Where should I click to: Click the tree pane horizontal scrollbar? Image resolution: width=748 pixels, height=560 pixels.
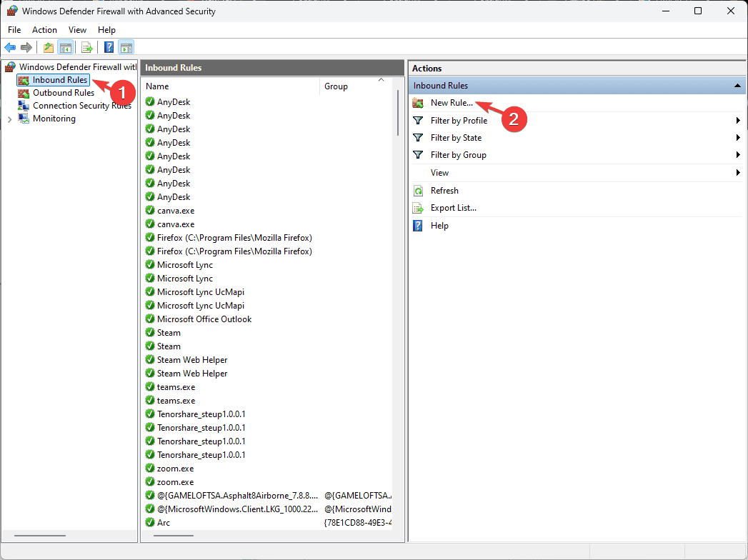pos(40,536)
